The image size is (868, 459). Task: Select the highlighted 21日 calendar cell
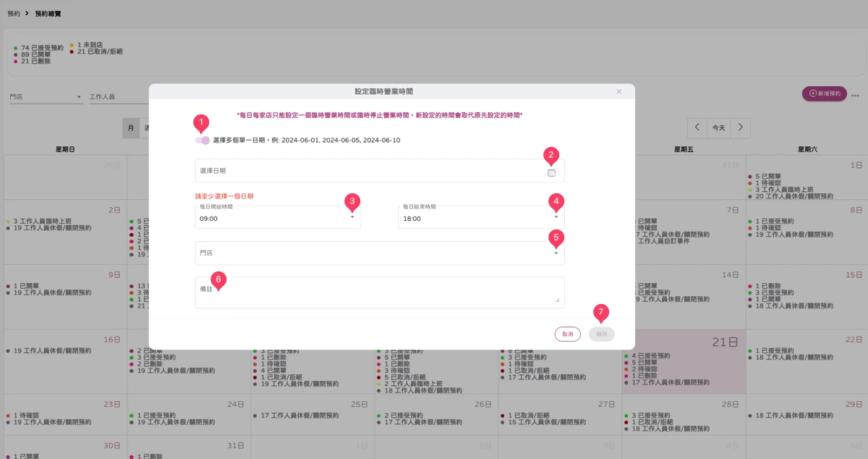click(x=684, y=363)
